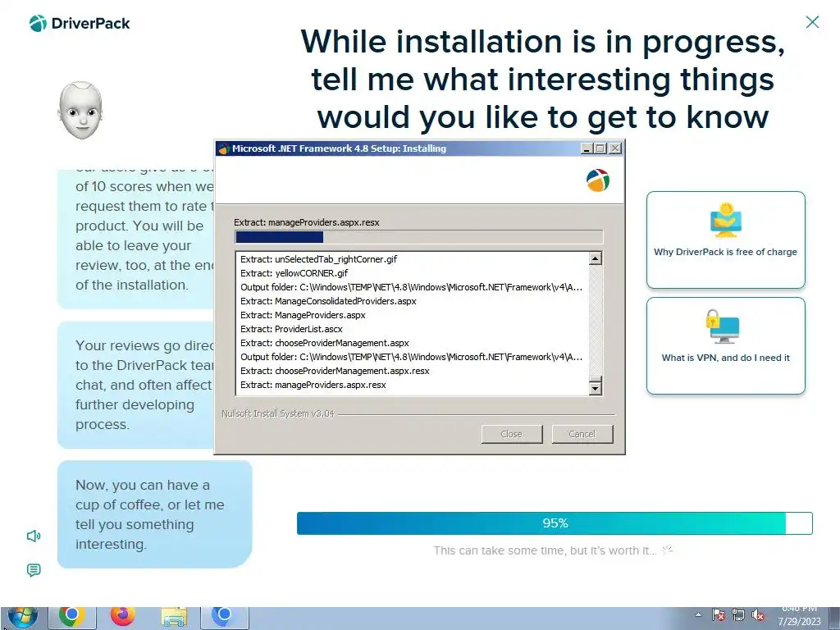Click the DriverPack logo inside the setup dialog header
Screen dimensions: 840x630
pyautogui.click(x=598, y=180)
